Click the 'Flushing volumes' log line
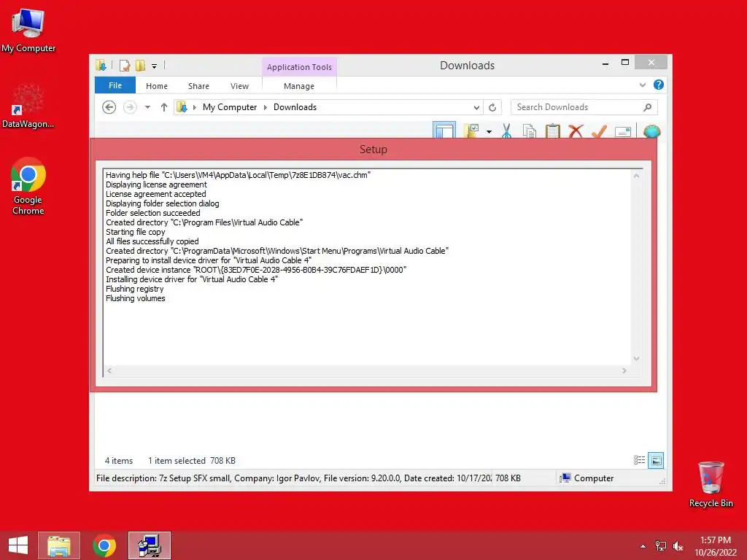Viewport: 747px width, 560px height. click(x=135, y=298)
